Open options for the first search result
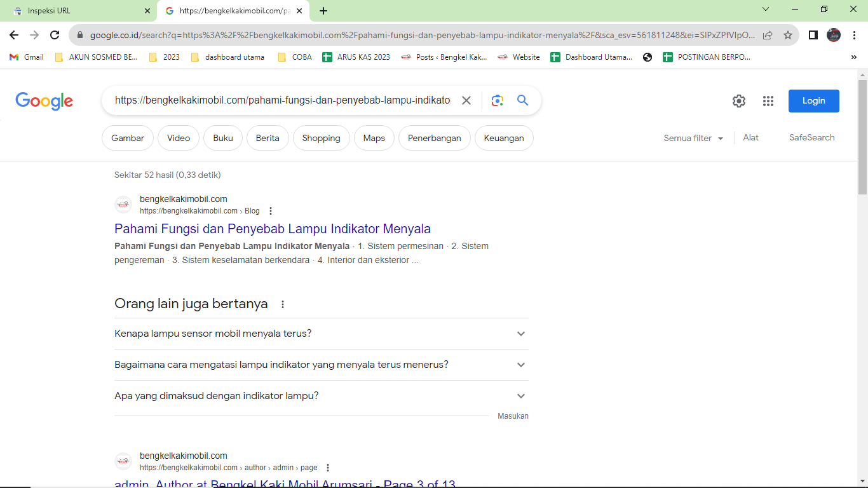The height and width of the screenshot is (488, 868). (271, 211)
